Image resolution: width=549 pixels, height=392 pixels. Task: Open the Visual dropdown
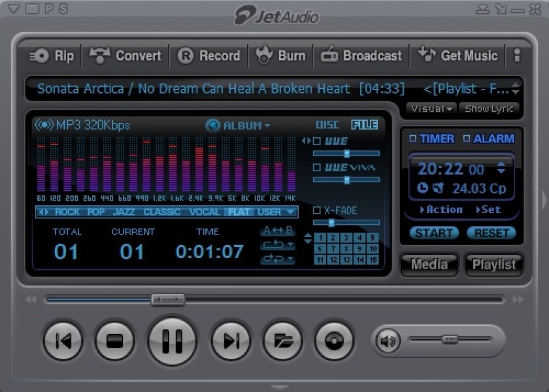432,109
